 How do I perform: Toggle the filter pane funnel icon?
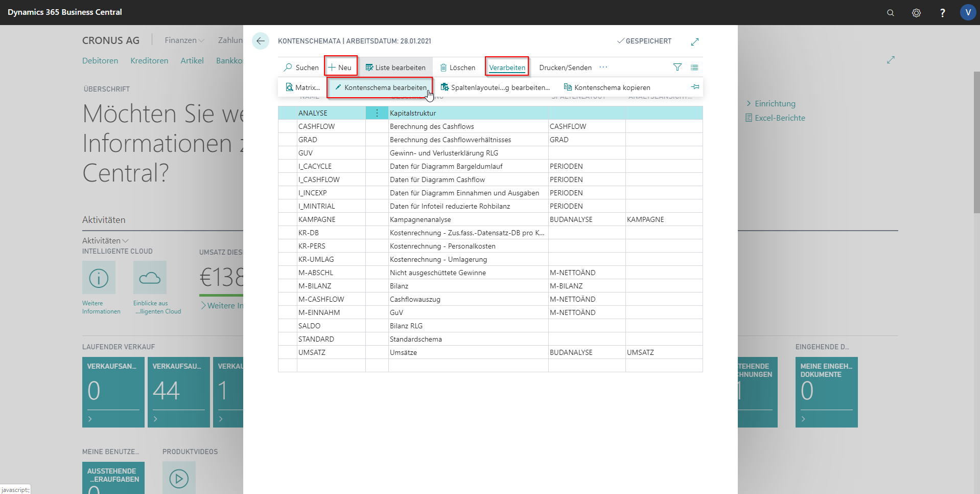click(x=678, y=67)
